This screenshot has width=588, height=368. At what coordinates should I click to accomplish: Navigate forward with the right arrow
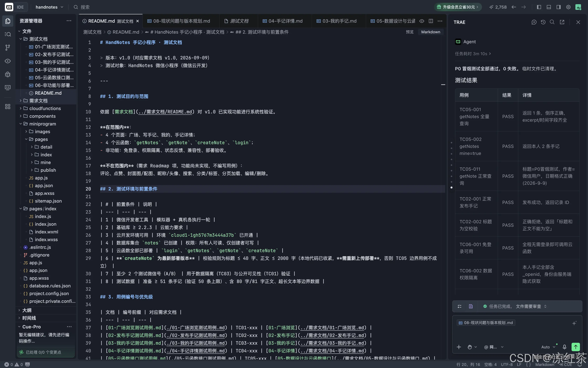(524, 7)
